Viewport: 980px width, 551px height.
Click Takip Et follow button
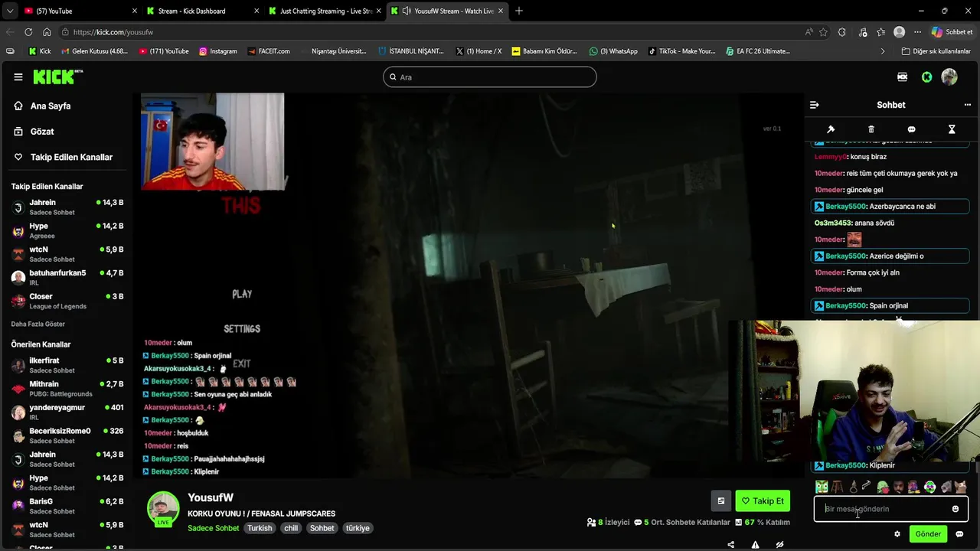click(763, 501)
